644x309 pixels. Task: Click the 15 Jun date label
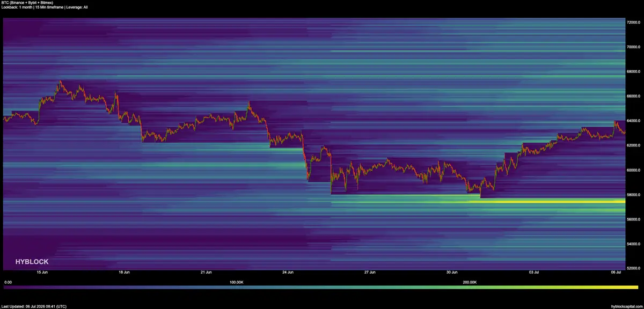(x=42, y=273)
